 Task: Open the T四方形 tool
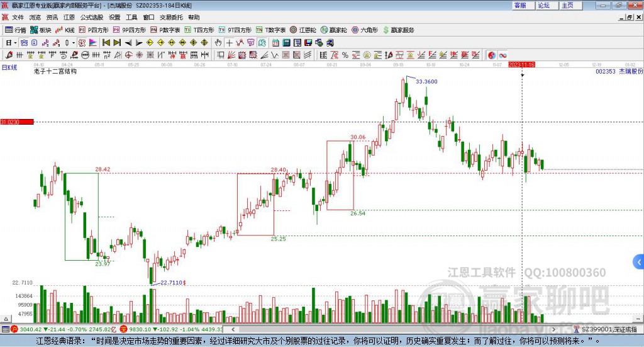click(x=199, y=30)
